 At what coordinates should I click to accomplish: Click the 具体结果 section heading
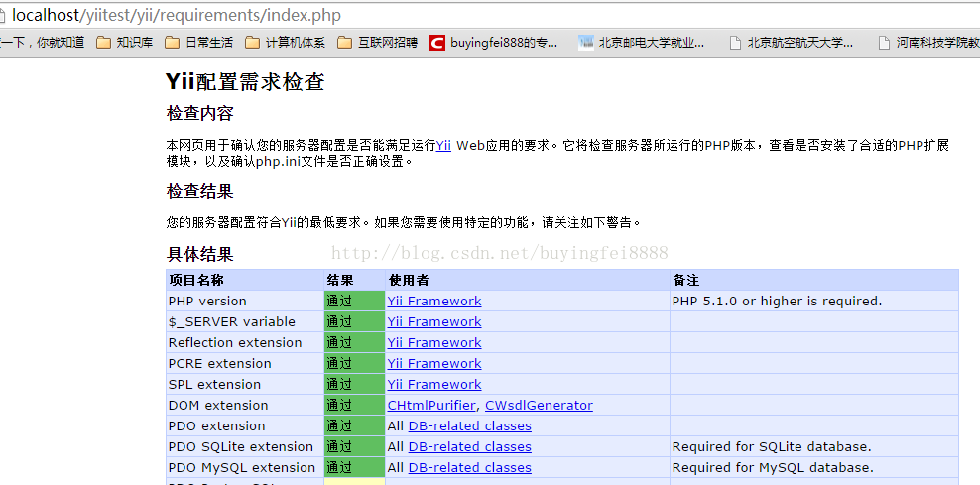200,254
